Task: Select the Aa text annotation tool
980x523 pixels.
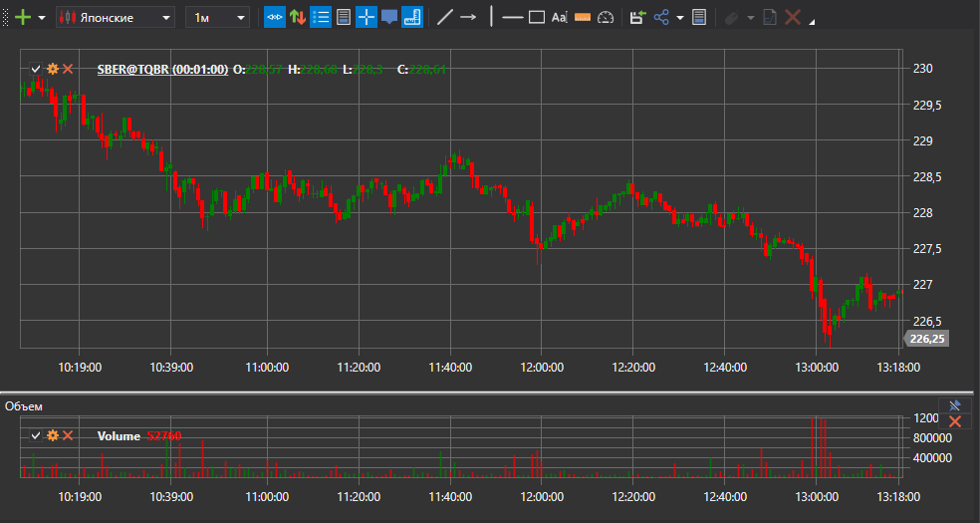Action: click(559, 18)
